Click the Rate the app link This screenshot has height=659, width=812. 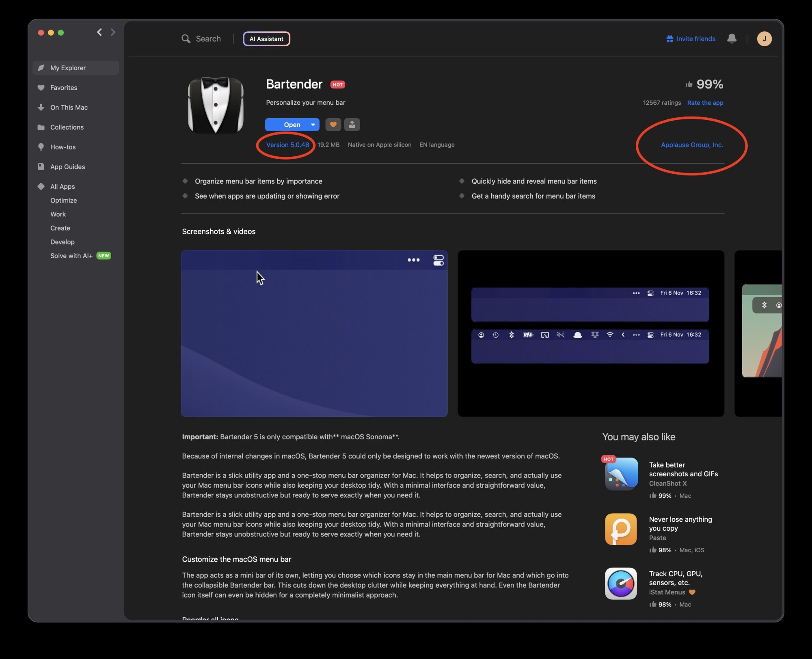(x=705, y=103)
